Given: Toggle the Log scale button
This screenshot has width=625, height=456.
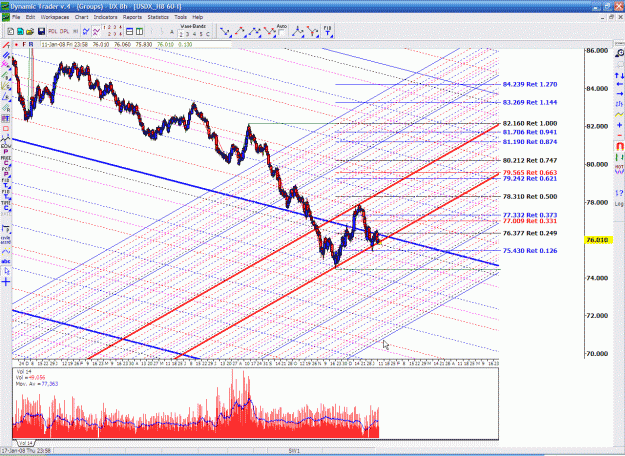Looking at the screenshot, I should pyautogui.click(x=619, y=204).
